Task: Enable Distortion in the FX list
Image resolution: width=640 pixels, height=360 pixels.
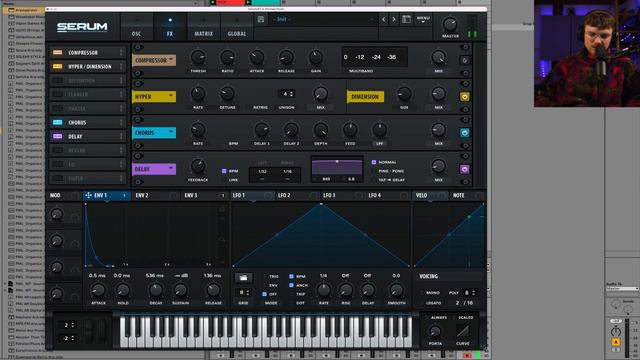Action: (x=58, y=80)
